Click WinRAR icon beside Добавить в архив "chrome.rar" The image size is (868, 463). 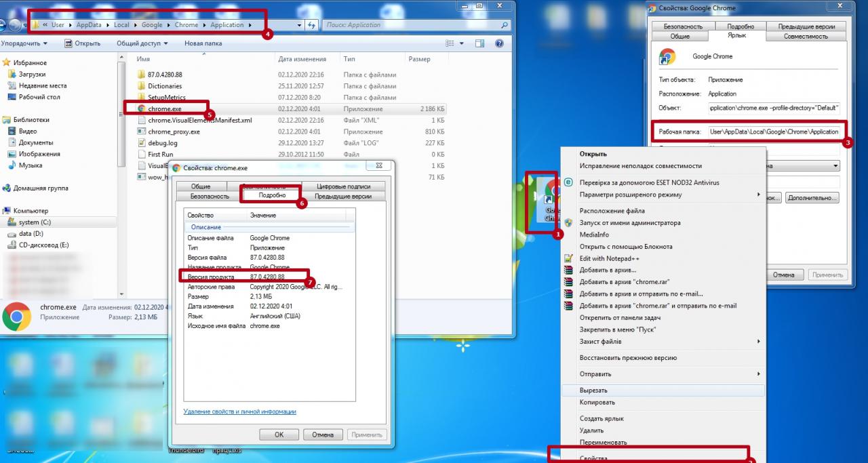tap(568, 282)
